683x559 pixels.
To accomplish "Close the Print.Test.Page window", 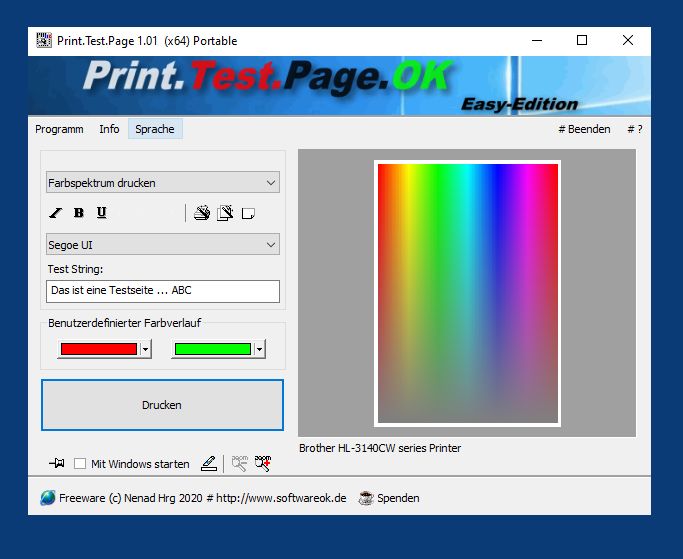I will point(628,41).
